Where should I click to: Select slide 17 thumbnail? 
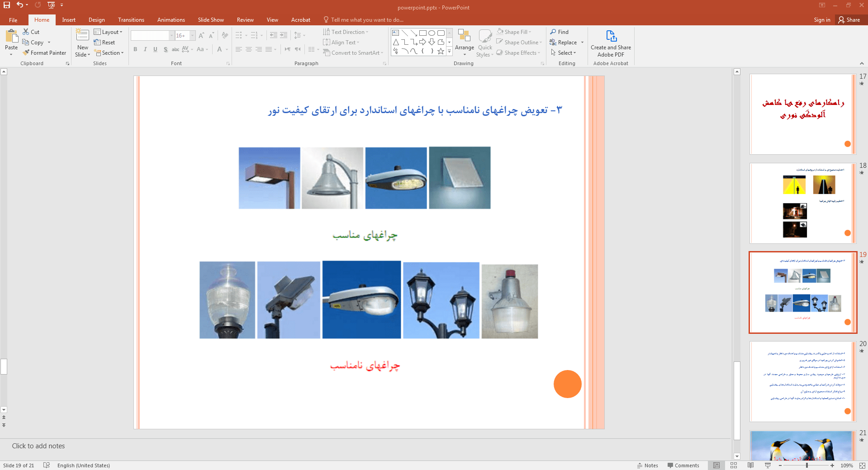802,114
